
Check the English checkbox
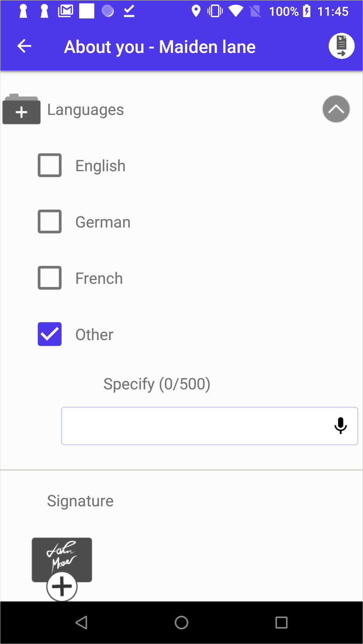(50, 165)
